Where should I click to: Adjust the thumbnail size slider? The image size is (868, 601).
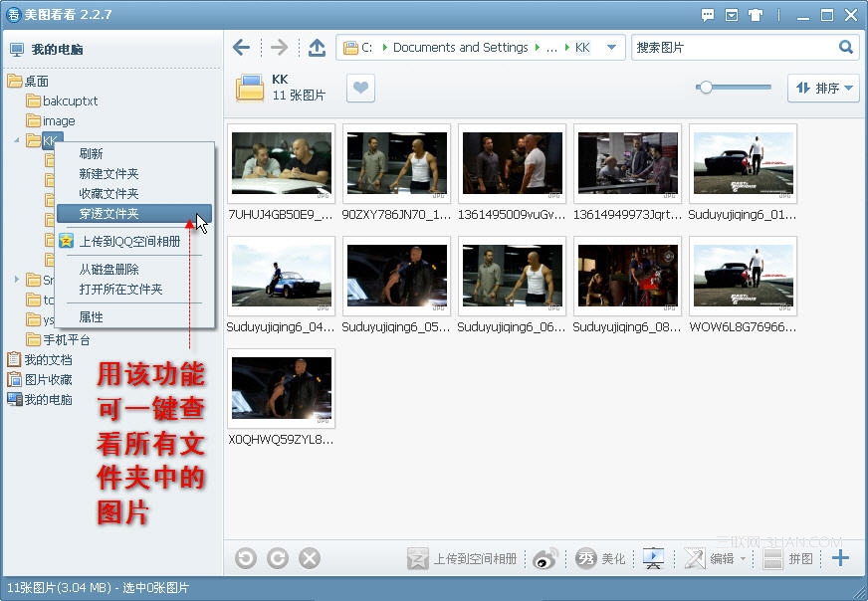coord(733,88)
